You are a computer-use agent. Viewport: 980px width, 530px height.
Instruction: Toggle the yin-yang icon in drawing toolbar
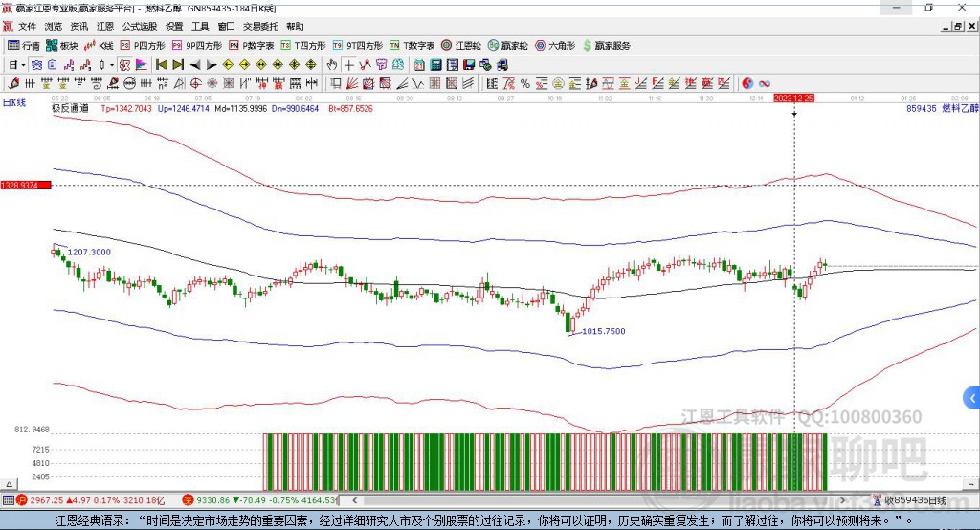click(x=747, y=83)
